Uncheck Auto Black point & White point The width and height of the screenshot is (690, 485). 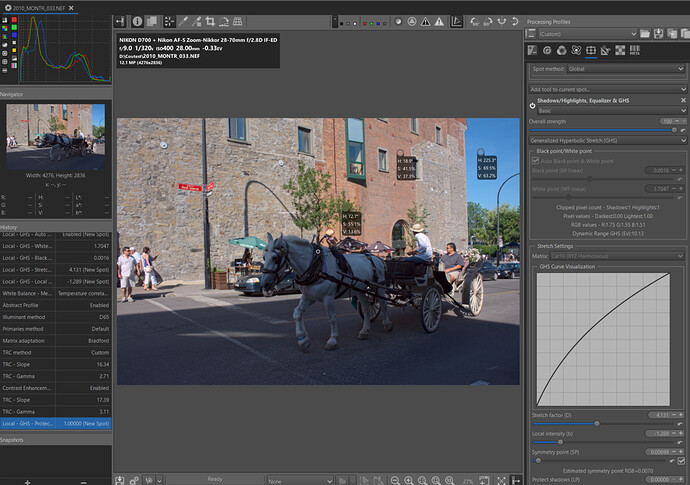[535, 160]
